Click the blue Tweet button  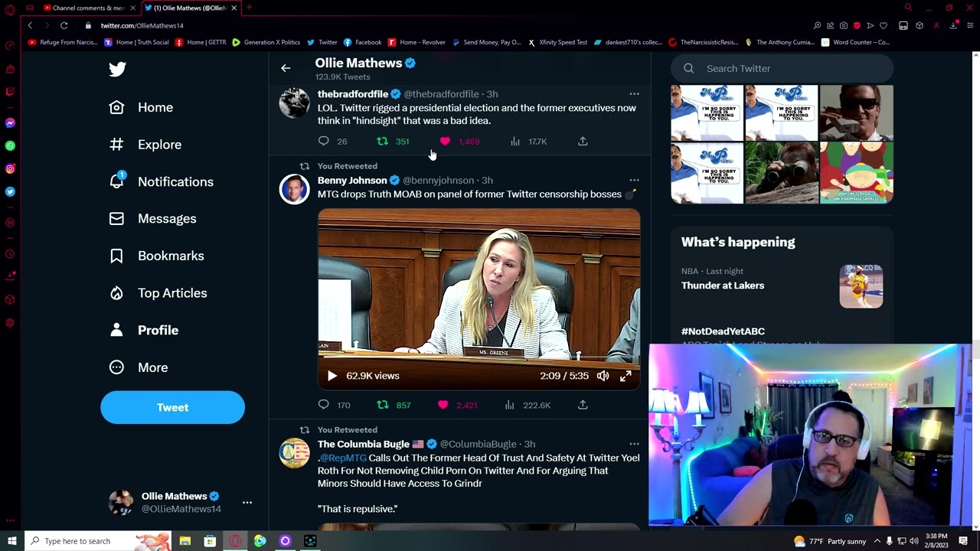[172, 407]
